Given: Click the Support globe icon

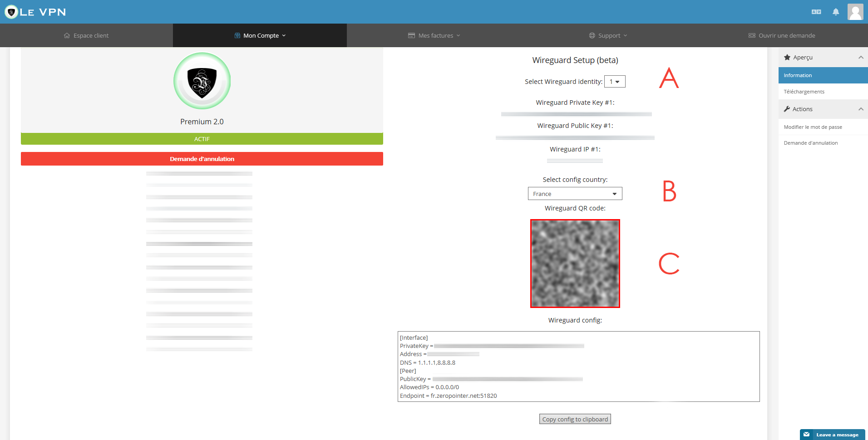Looking at the screenshot, I should pos(592,35).
